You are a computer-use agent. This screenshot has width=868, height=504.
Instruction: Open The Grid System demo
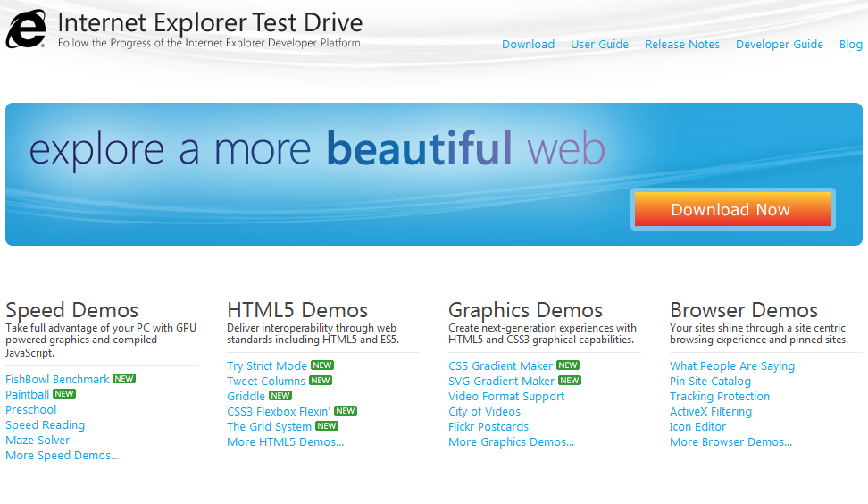tap(269, 427)
